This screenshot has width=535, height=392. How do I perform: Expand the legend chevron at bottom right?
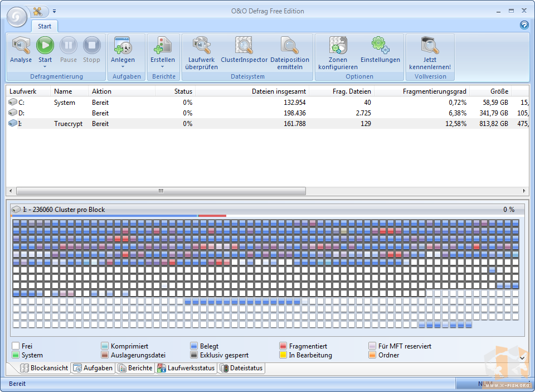522,358
